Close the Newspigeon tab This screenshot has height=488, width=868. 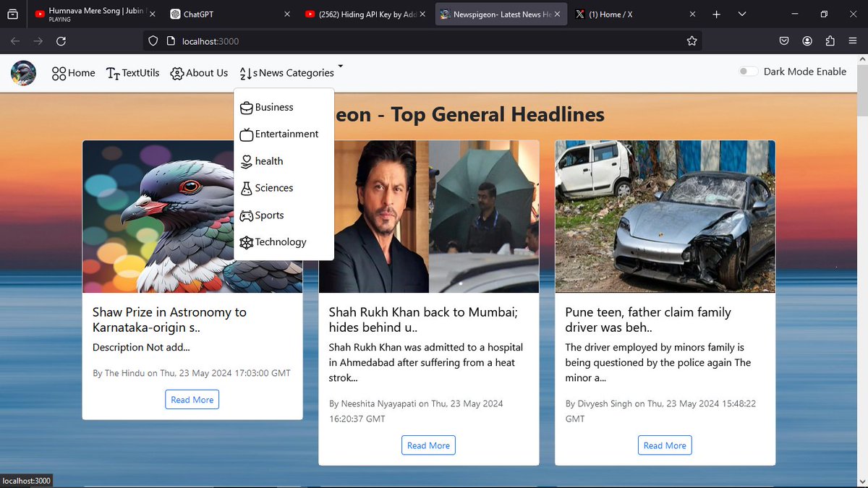tap(558, 14)
